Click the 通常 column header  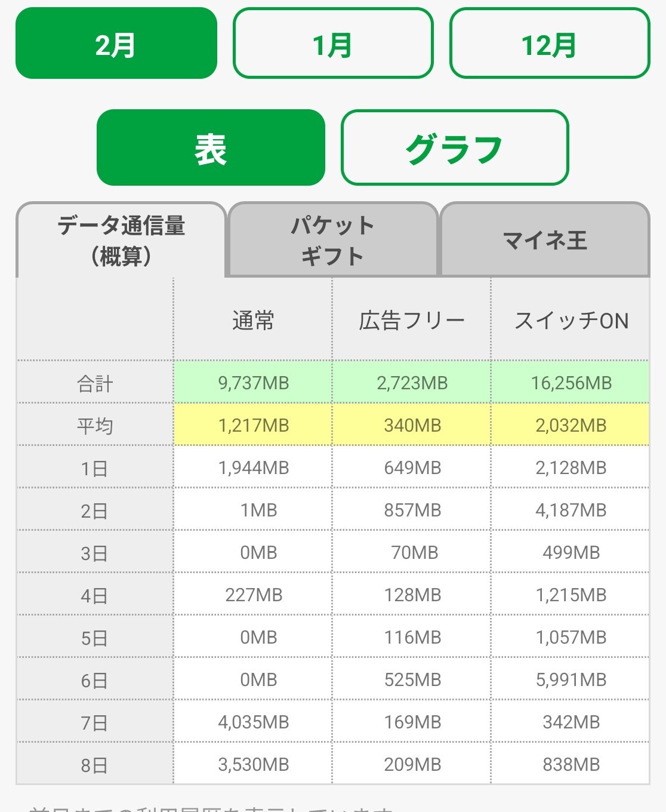(x=253, y=321)
